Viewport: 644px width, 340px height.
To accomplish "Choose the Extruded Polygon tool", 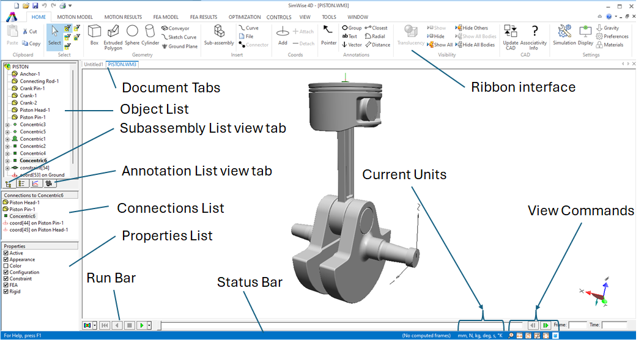I will tap(113, 37).
